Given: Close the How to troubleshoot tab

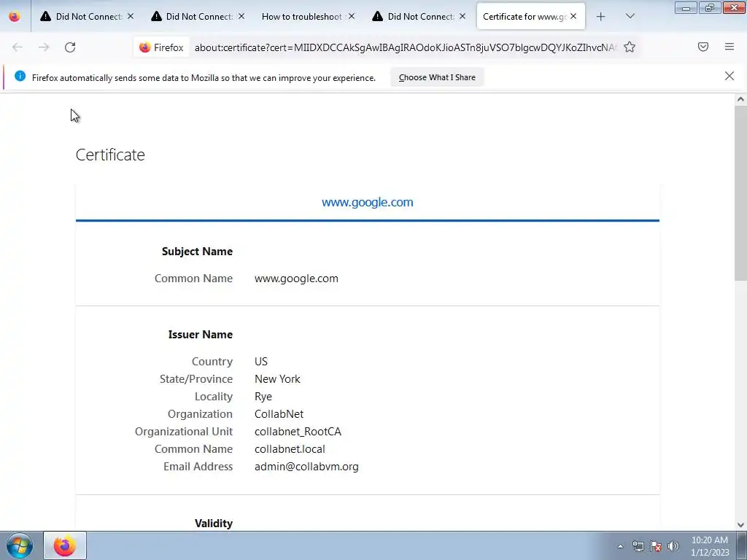Looking at the screenshot, I should pos(352,16).
